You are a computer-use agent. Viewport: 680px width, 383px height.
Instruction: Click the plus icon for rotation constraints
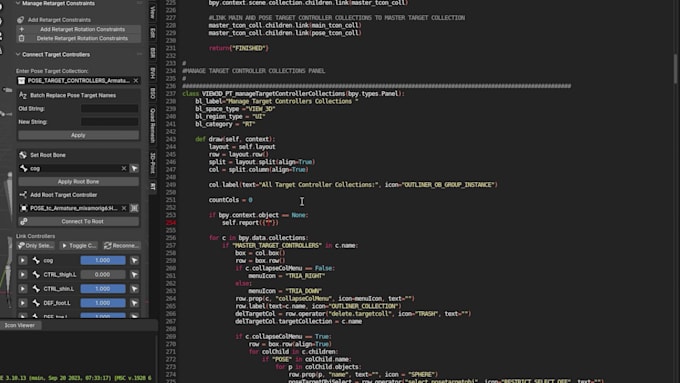point(22,29)
